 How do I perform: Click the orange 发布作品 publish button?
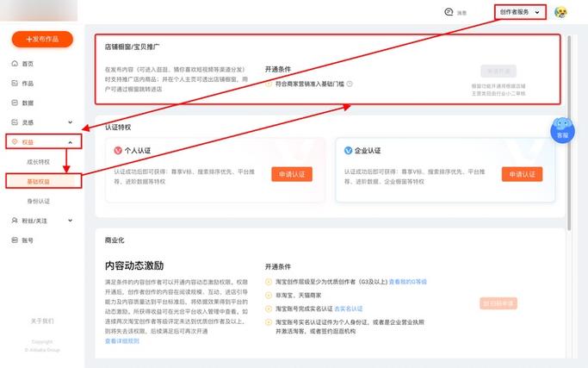pos(42,39)
